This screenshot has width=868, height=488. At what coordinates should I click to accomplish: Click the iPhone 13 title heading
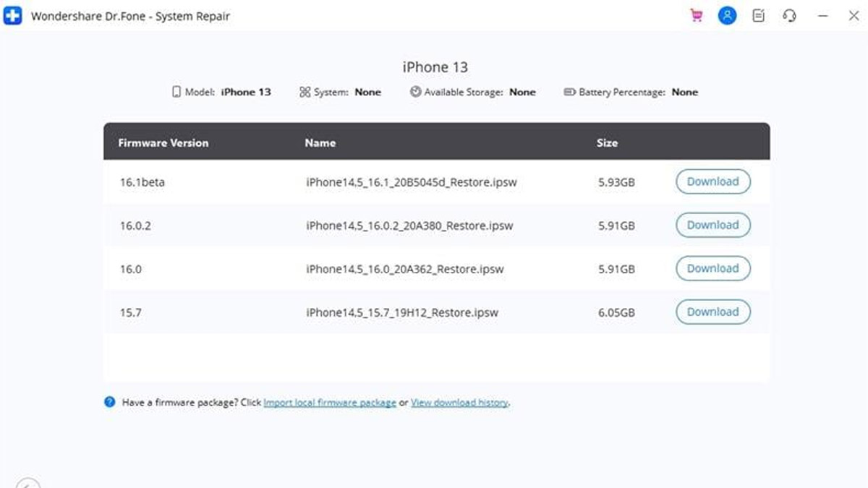(435, 67)
